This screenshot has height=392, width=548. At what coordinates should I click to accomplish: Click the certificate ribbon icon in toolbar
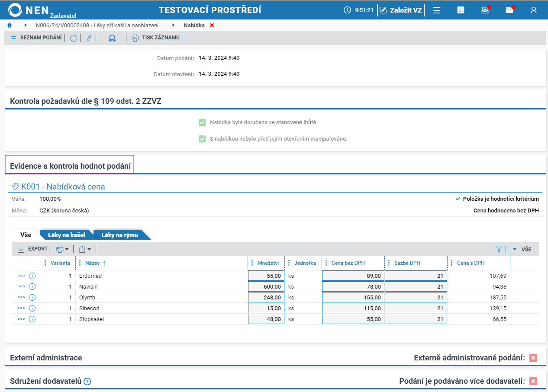click(x=112, y=38)
